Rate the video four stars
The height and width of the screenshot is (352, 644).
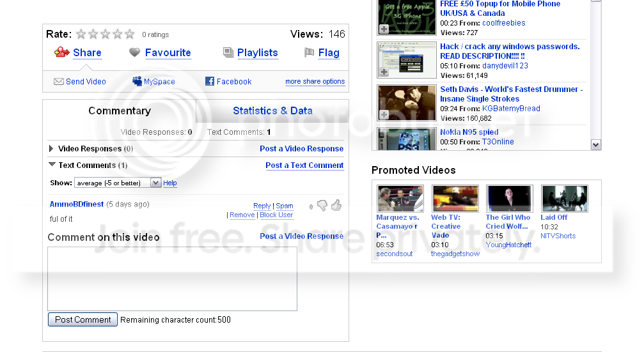pos(118,34)
